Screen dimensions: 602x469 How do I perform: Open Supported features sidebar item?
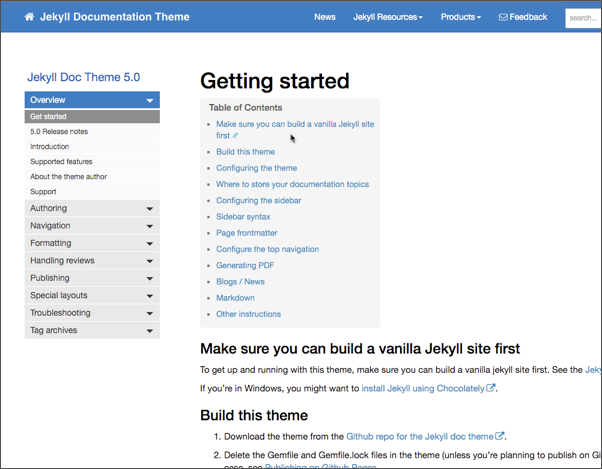92,161
